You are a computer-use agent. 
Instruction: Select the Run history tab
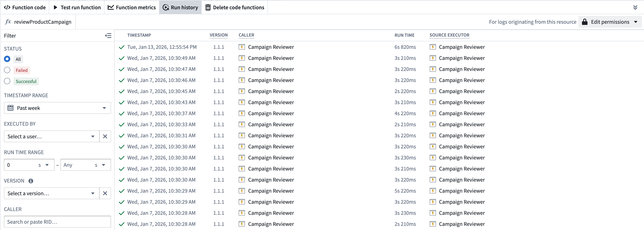pos(180,8)
